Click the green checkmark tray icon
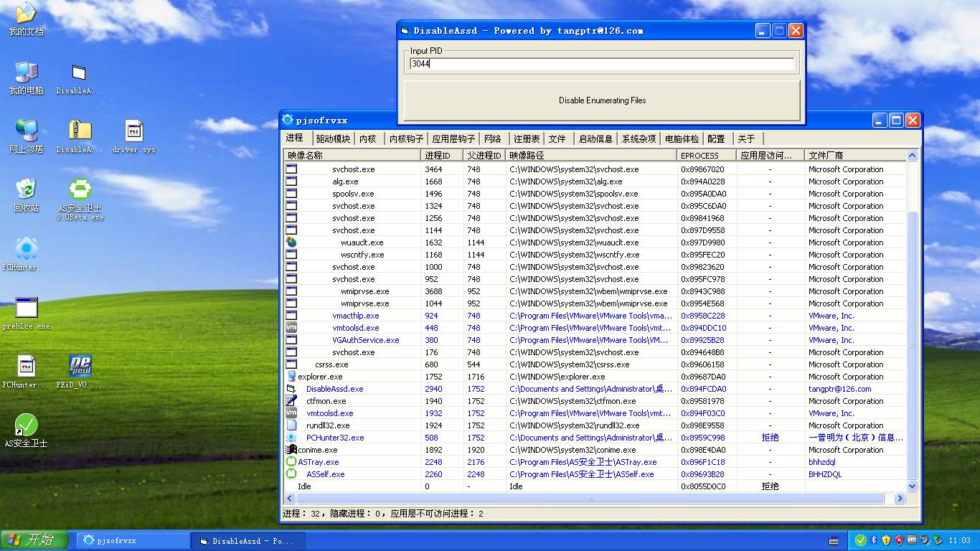The width and height of the screenshot is (980, 551). 860,540
